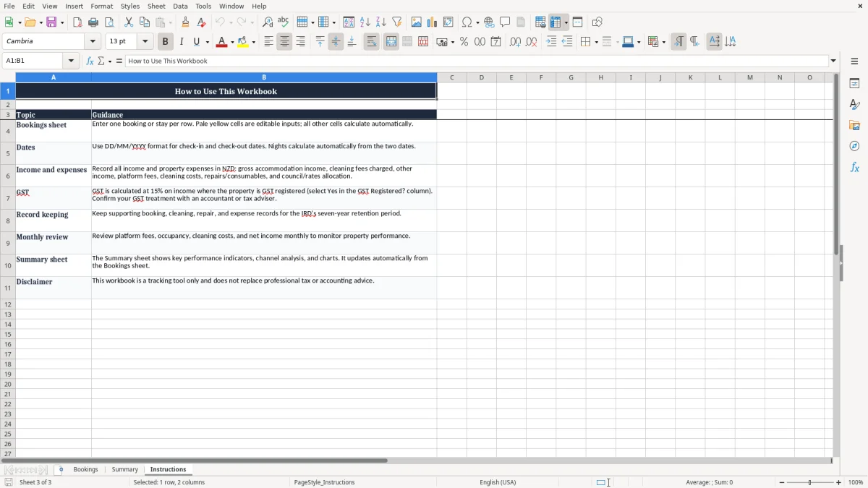Insert Image icon in toolbar
Image resolution: width=868 pixels, height=488 pixels.
(417, 22)
